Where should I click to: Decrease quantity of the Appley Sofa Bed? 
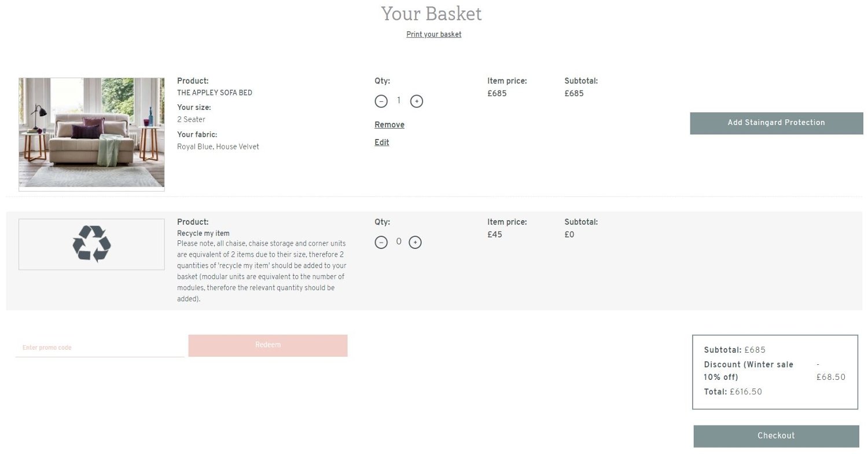(381, 101)
